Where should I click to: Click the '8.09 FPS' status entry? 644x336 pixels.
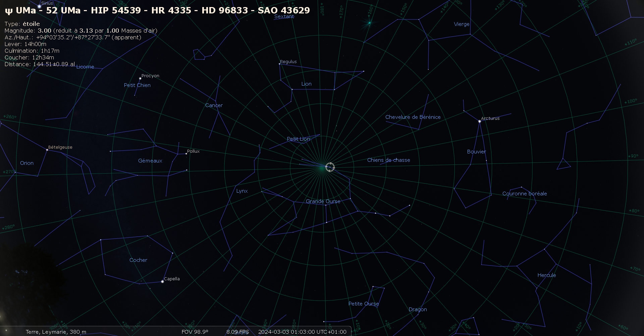pos(237,332)
